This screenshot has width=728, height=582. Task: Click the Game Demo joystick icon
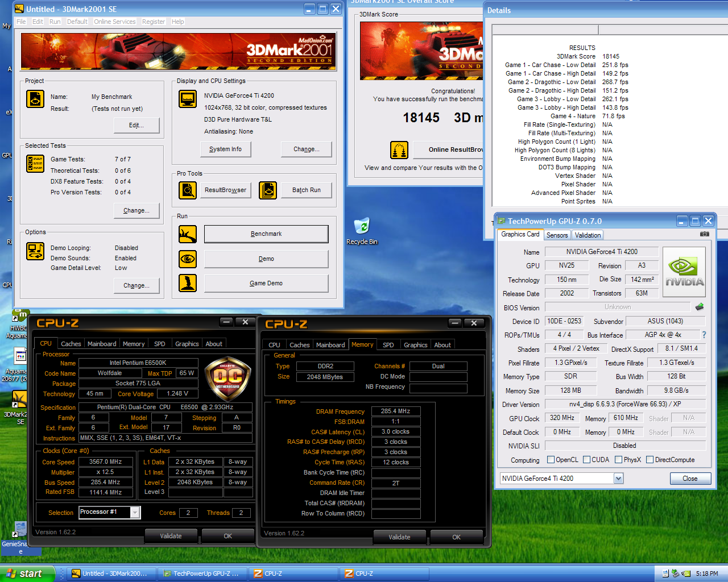click(x=188, y=283)
